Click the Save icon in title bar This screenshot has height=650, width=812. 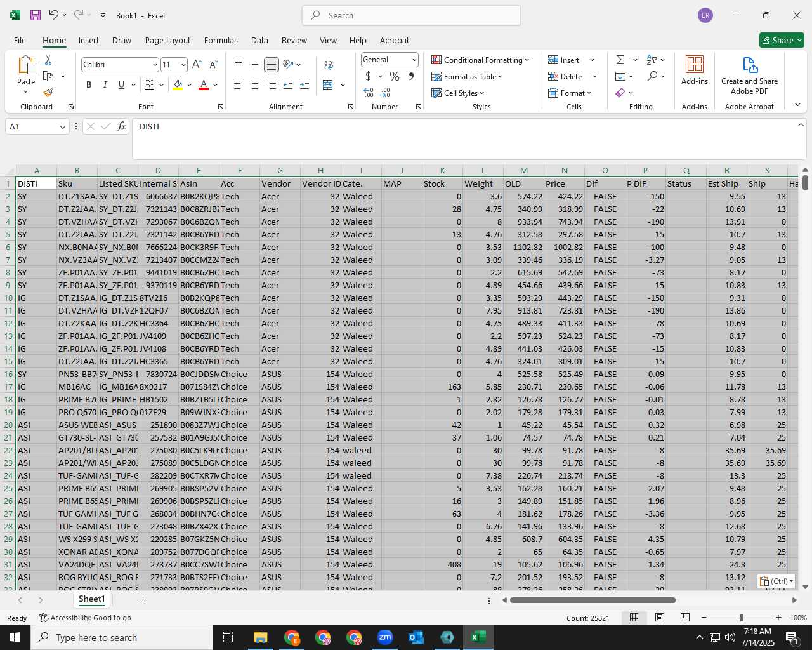[36, 15]
